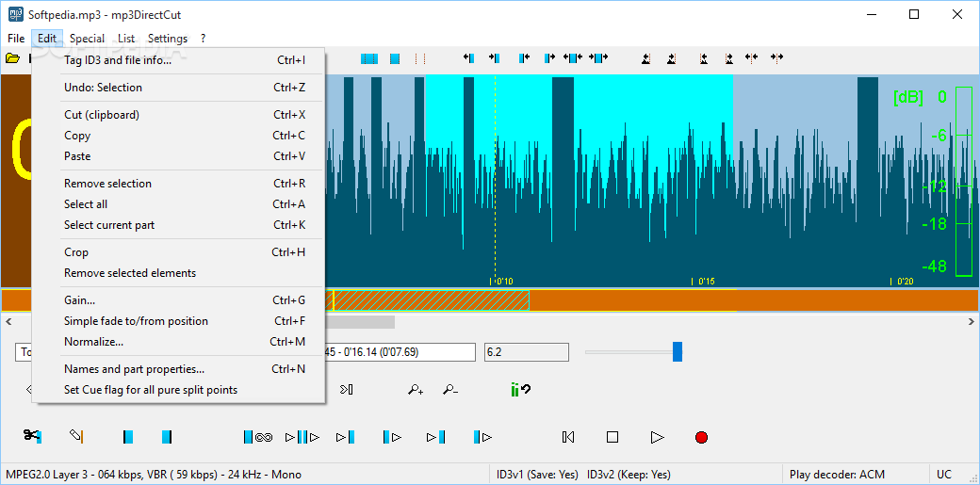Click the move selection begin left icon
The height and width of the screenshot is (485, 980).
[x=468, y=58]
